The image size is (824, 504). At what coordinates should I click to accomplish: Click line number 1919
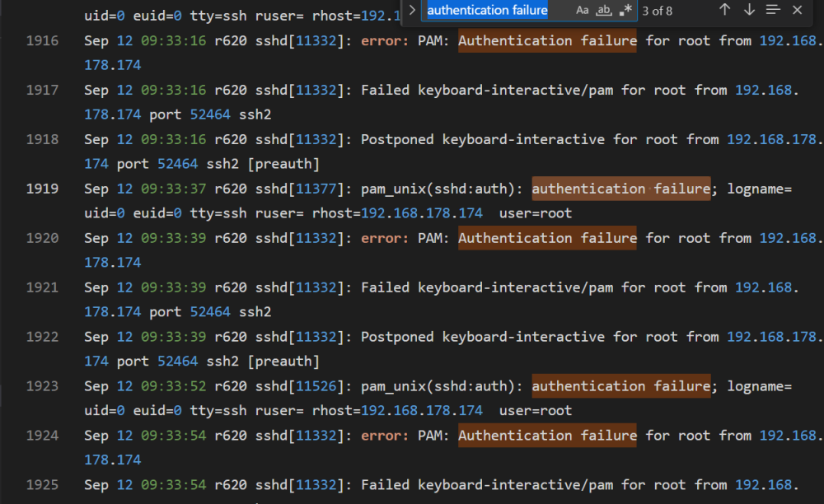[x=43, y=189]
